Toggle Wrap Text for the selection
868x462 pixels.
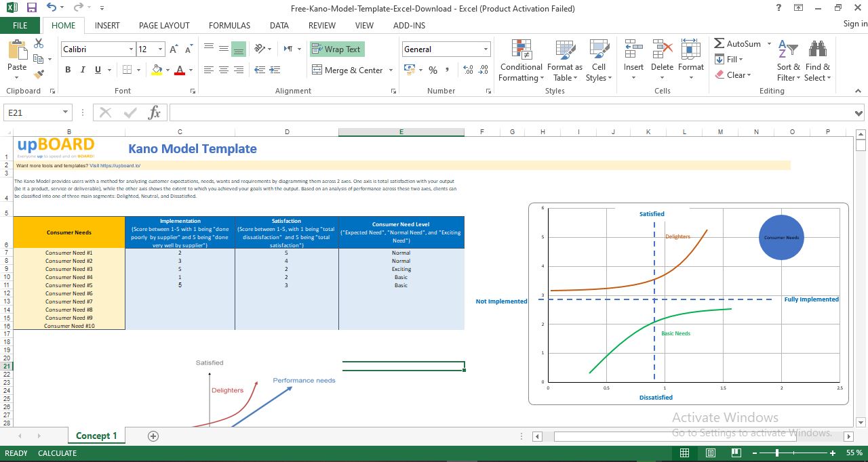[337, 49]
